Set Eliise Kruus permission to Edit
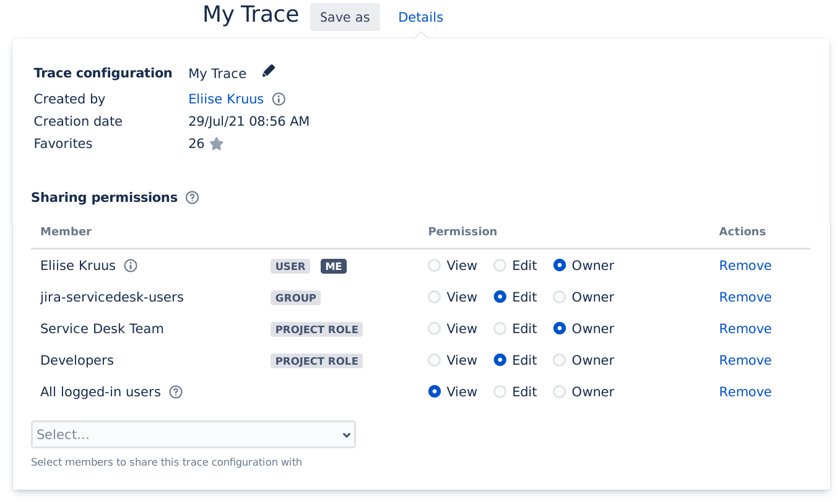The width and height of the screenshot is (837, 504). point(500,266)
